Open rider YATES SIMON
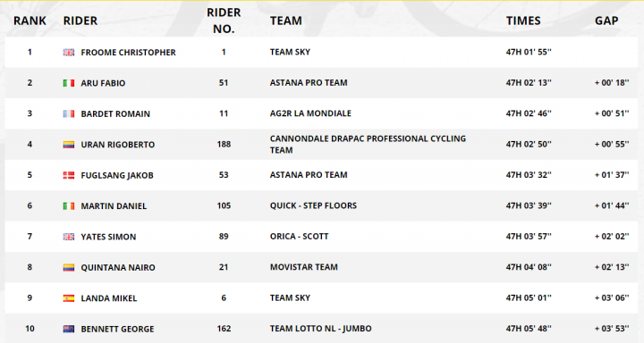The height and width of the screenshot is (343, 644). [108, 237]
